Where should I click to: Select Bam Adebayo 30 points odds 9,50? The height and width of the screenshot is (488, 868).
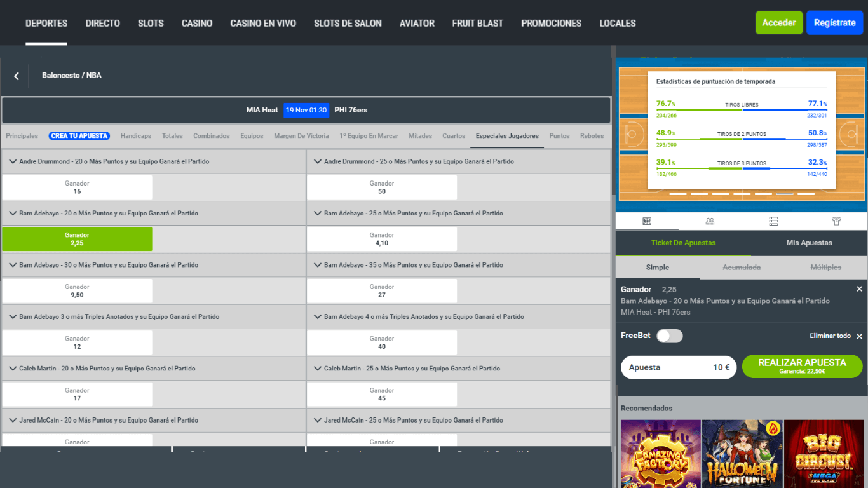click(x=77, y=291)
